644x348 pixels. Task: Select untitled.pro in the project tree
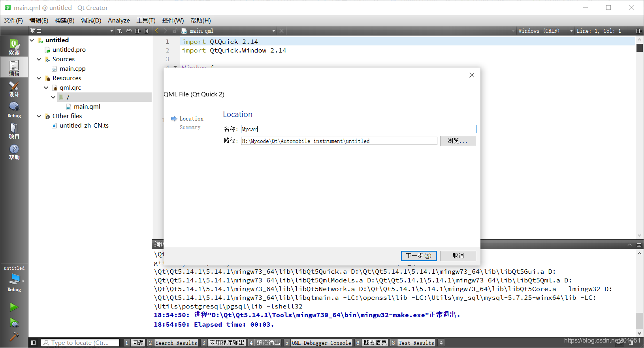click(x=69, y=50)
